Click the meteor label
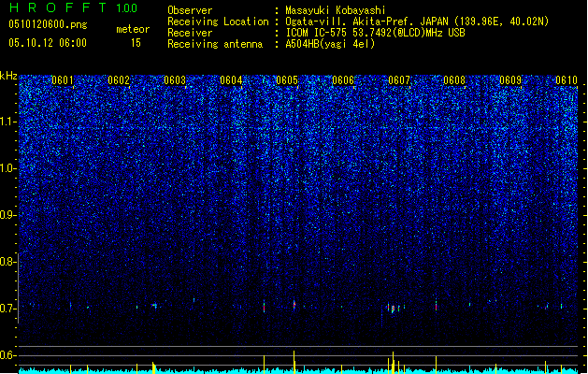Viewport: 588px width, 374px height. [x=133, y=29]
